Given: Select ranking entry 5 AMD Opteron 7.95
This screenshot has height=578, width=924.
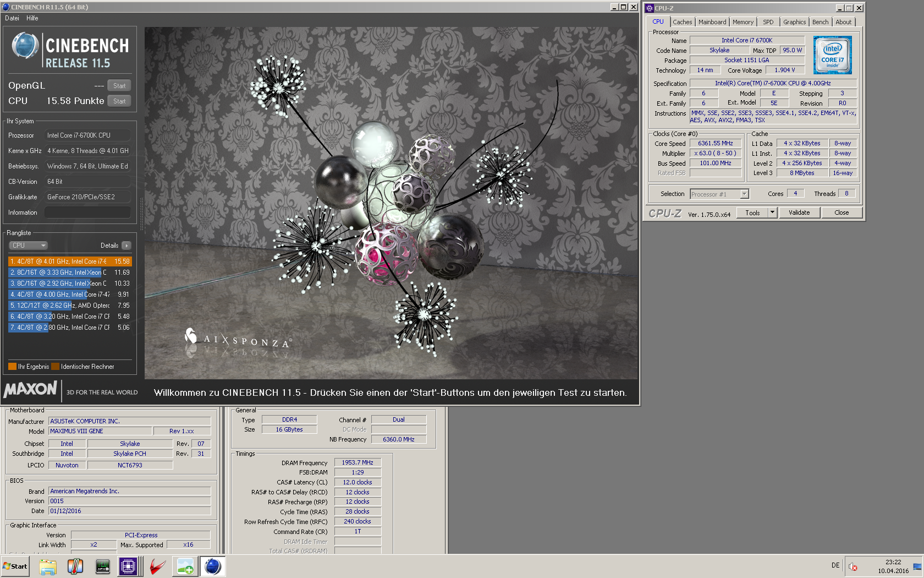Looking at the screenshot, I should pos(70,306).
